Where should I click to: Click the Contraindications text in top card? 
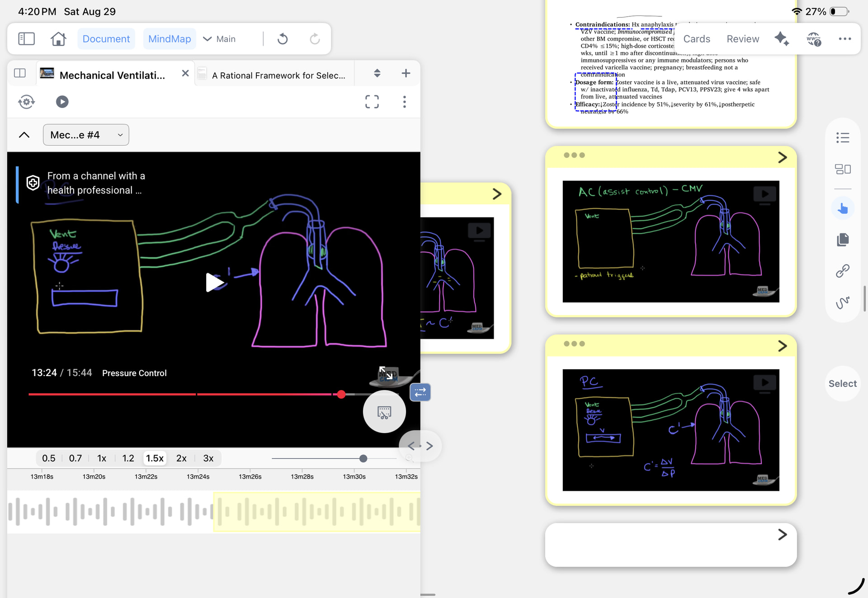coord(602,24)
